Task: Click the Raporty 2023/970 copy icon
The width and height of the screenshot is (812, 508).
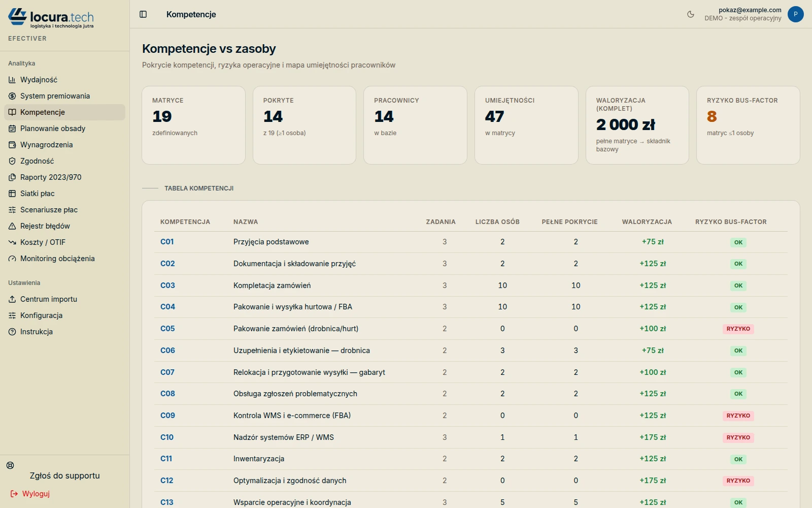Action: [12, 177]
